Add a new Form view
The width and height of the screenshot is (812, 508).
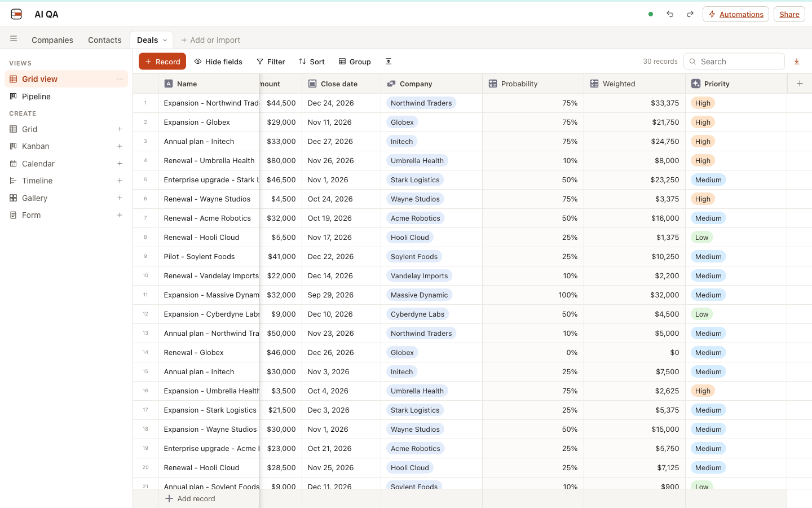click(120, 215)
